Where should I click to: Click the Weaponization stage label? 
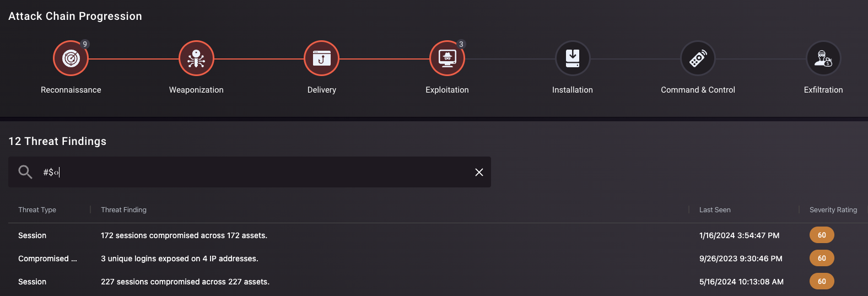[196, 90]
